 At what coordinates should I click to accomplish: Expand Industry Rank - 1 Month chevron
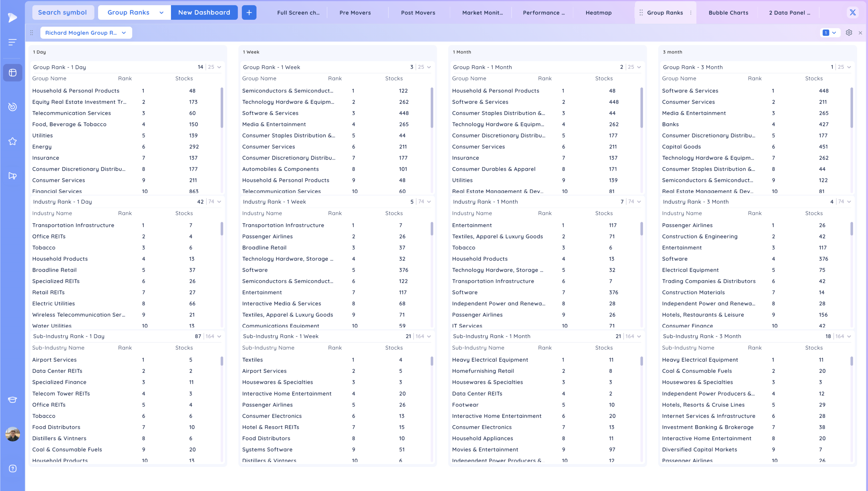click(639, 202)
